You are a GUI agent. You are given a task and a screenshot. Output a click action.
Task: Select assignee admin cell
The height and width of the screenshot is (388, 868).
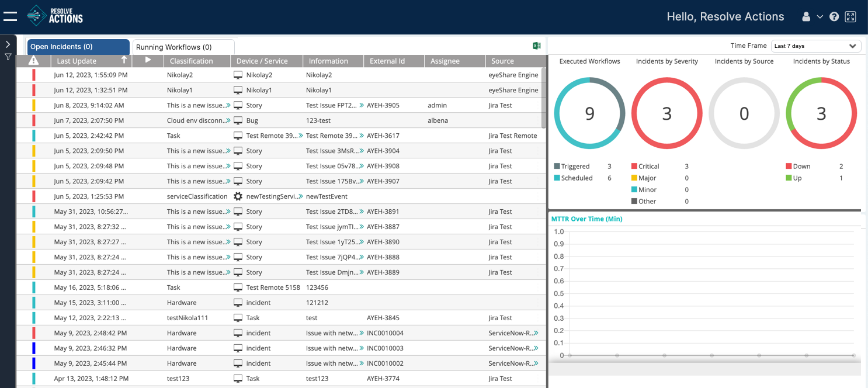tap(438, 105)
